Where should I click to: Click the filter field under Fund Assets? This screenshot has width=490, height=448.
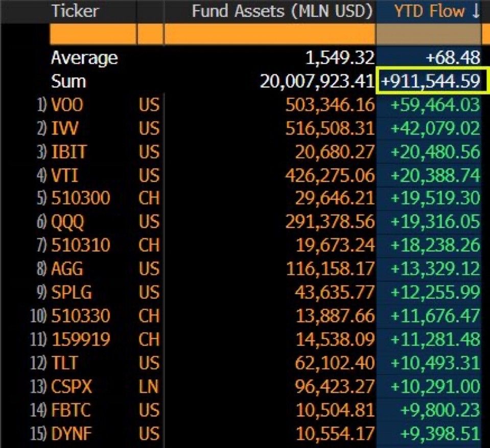click(x=270, y=34)
